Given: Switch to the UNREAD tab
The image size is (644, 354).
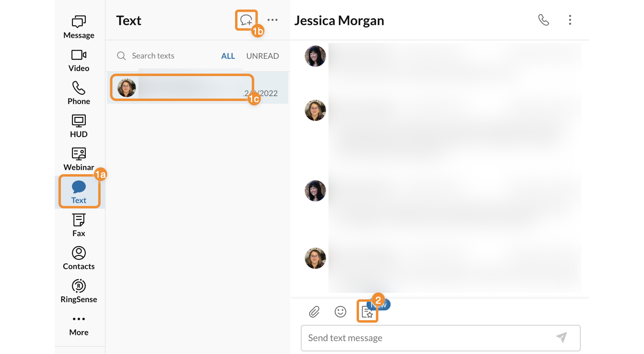Looking at the screenshot, I should tap(262, 56).
